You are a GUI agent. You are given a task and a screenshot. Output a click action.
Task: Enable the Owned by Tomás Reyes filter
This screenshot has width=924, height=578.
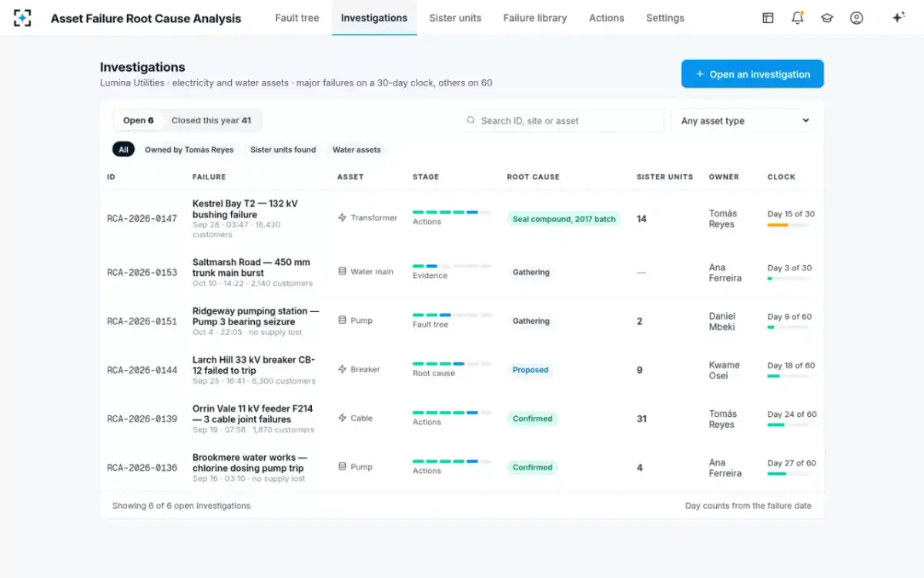click(x=189, y=150)
